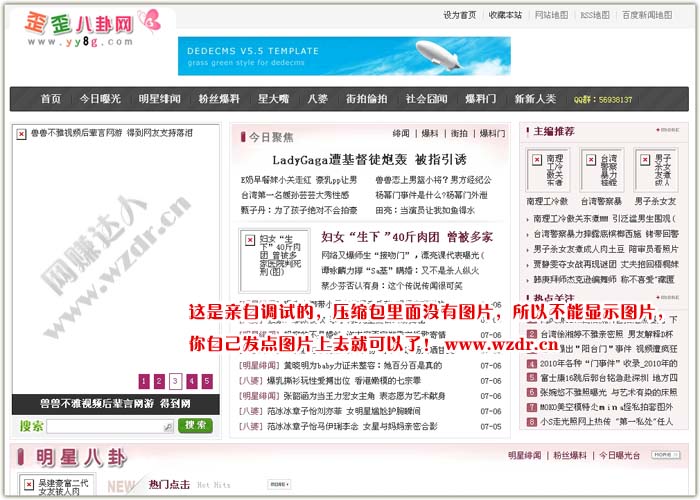Click thumbnail 南理工冷傲

[x=547, y=170]
